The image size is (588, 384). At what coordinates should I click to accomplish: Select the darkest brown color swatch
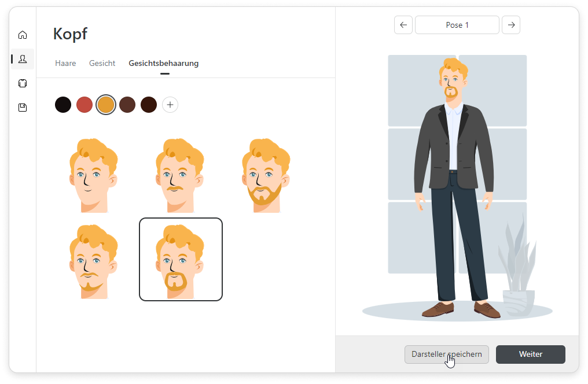tap(149, 105)
